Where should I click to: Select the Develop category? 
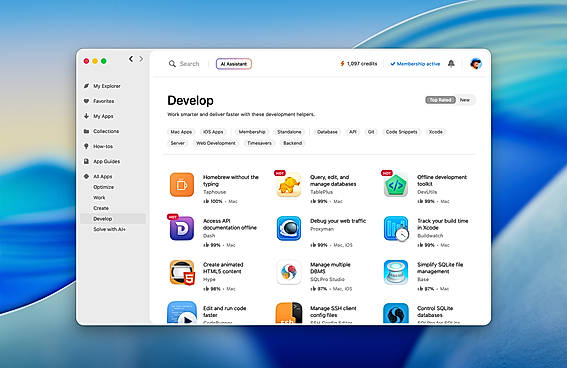pyautogui.click(x=113, y=219)
